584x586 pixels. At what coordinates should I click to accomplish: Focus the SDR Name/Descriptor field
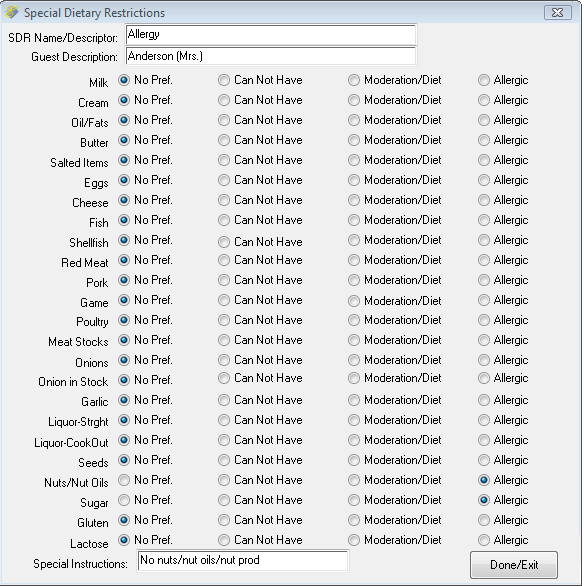pyautogui.click(x=271, y=34)
